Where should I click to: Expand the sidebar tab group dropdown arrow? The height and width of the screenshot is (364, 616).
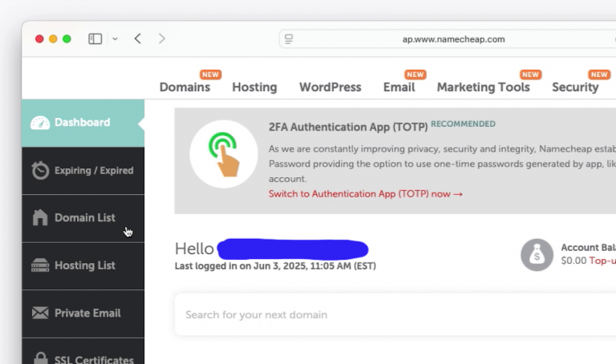(x=115, y=38)
